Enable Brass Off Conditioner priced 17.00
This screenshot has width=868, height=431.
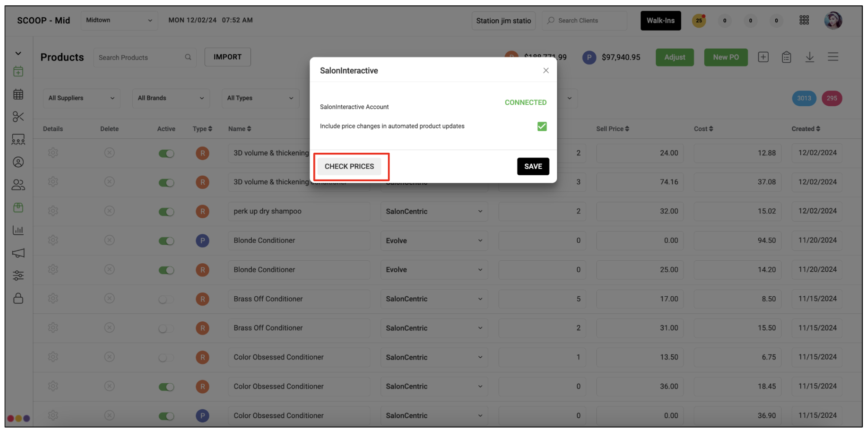click(x=166, y=299)
